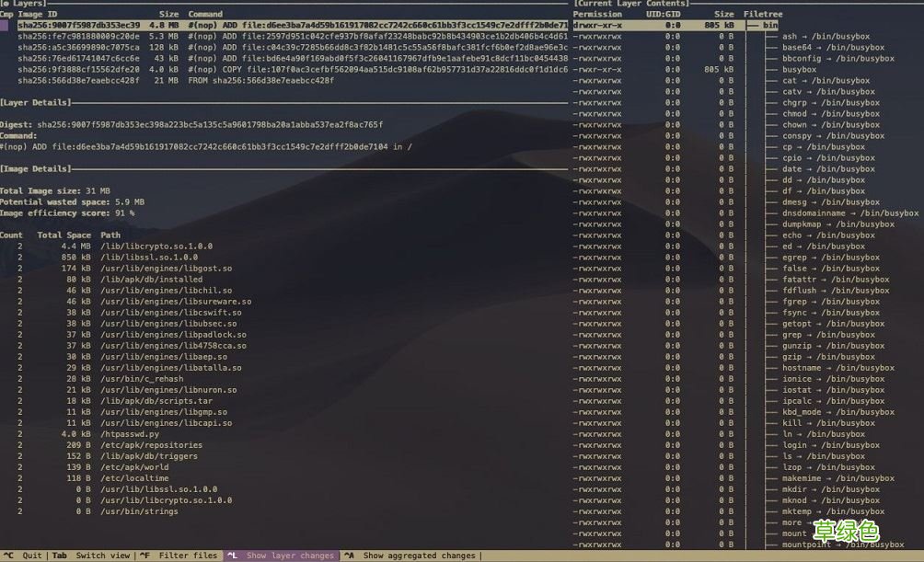924x562 pixels.
Task: Click the UID:GID column header
Action: pyautogui.click(x=663, y=14)
